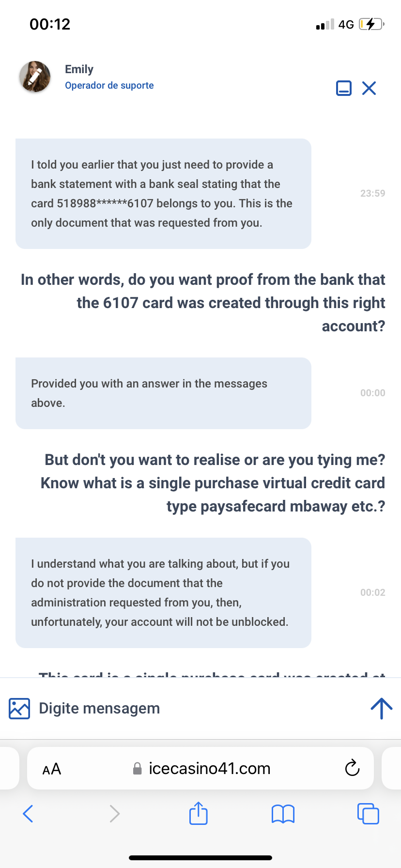
Task: Tap the image attachment icon
Action: pos(19,709)
